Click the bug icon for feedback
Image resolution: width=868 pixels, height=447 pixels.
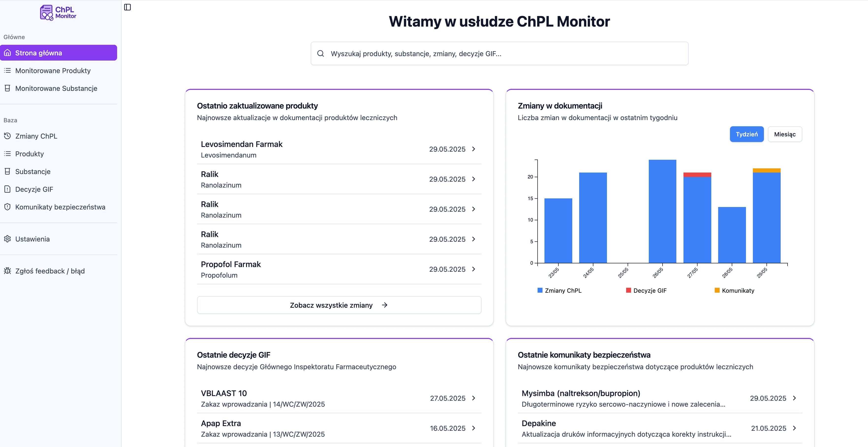point(7,271)
